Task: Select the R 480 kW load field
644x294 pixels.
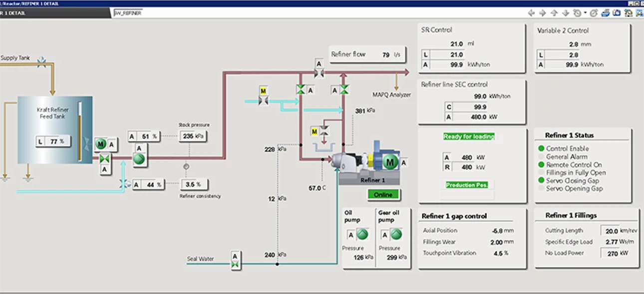Action: pyautogui.click(x=458, y=167)
